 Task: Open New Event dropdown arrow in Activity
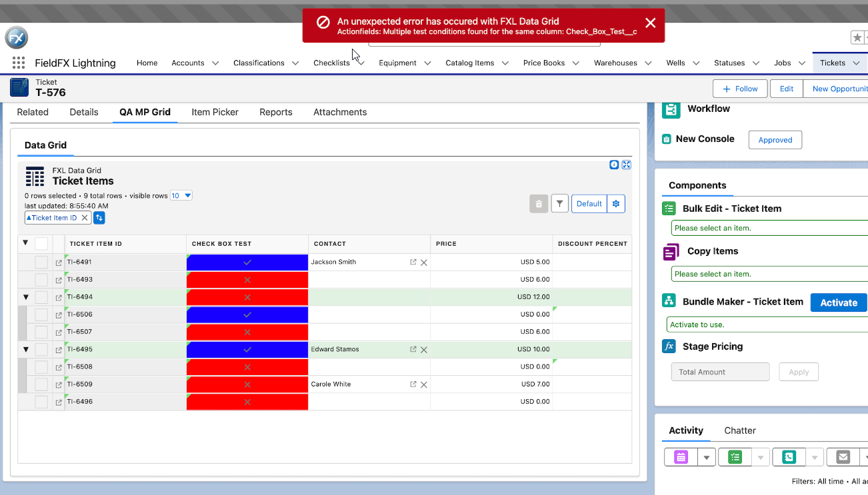pos(707,457)
